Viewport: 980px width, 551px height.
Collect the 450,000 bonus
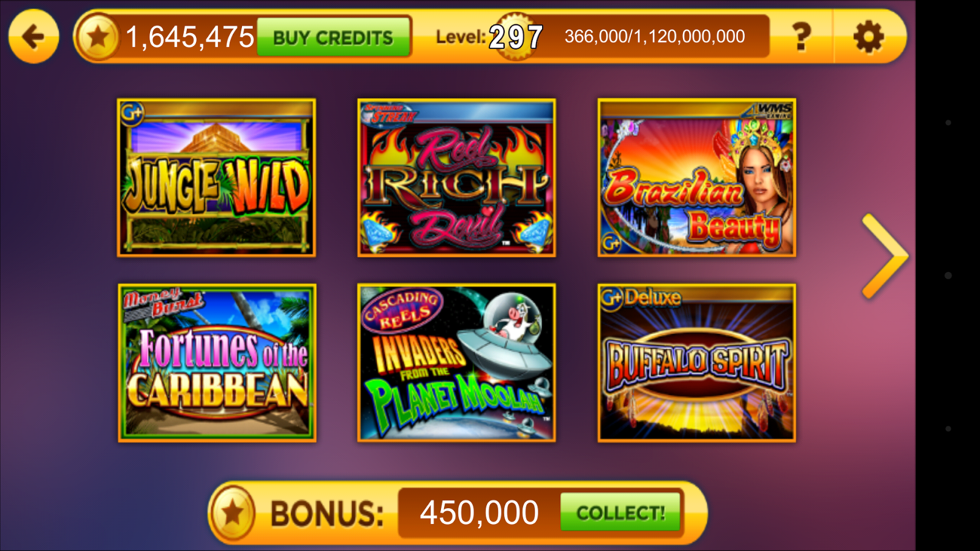(620, 512)
